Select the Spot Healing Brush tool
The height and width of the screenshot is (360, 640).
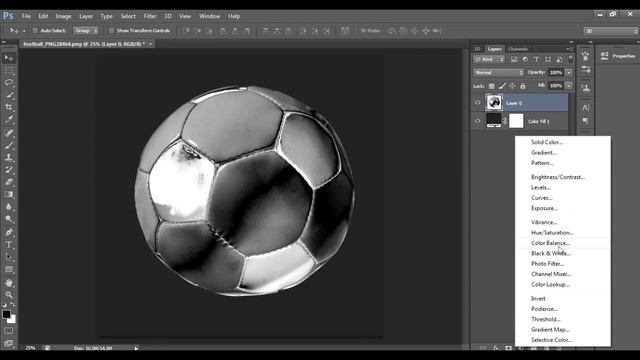[x=9, y=133]
